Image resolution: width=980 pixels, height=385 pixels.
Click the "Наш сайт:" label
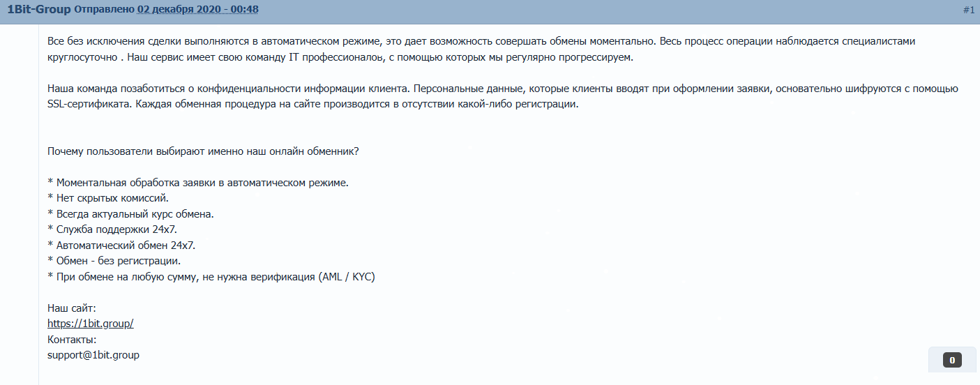(71, 308)
